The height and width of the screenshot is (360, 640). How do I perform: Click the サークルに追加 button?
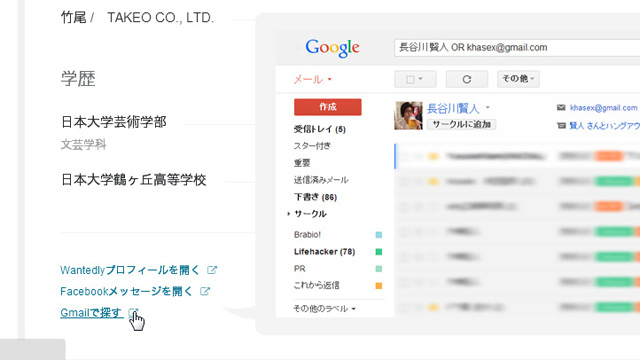pyautogui.click(x=462, y=124)
